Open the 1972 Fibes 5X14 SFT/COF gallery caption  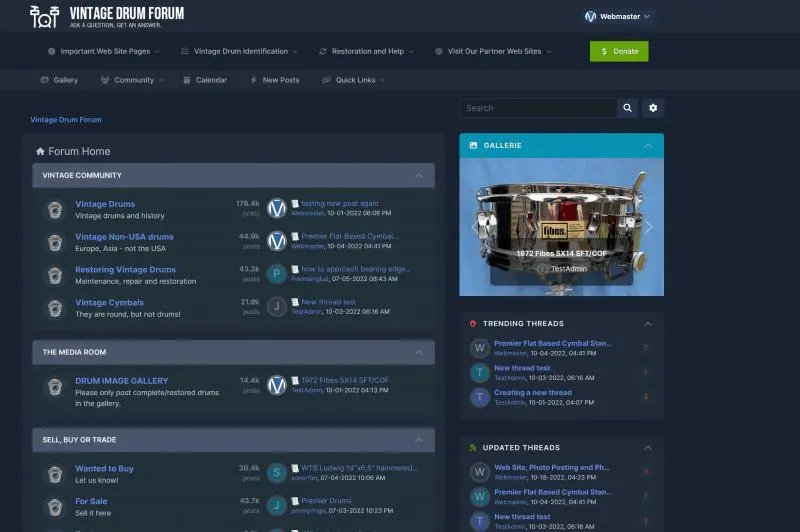561,254
